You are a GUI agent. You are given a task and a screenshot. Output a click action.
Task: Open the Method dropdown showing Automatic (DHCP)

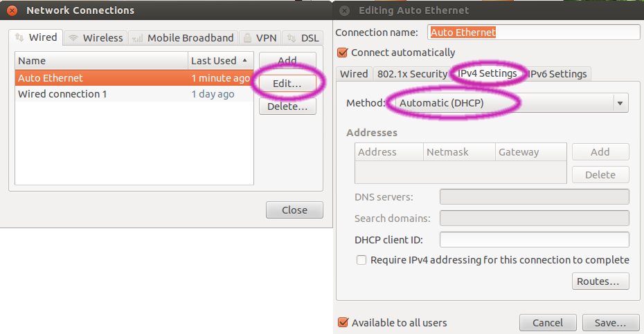click(x=512, y=103)
